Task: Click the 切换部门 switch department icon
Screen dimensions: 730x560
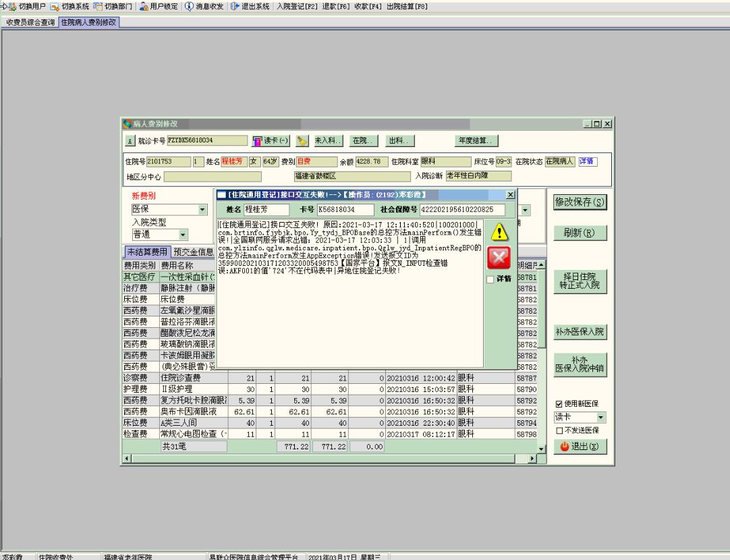Action: tap(98, 7)
